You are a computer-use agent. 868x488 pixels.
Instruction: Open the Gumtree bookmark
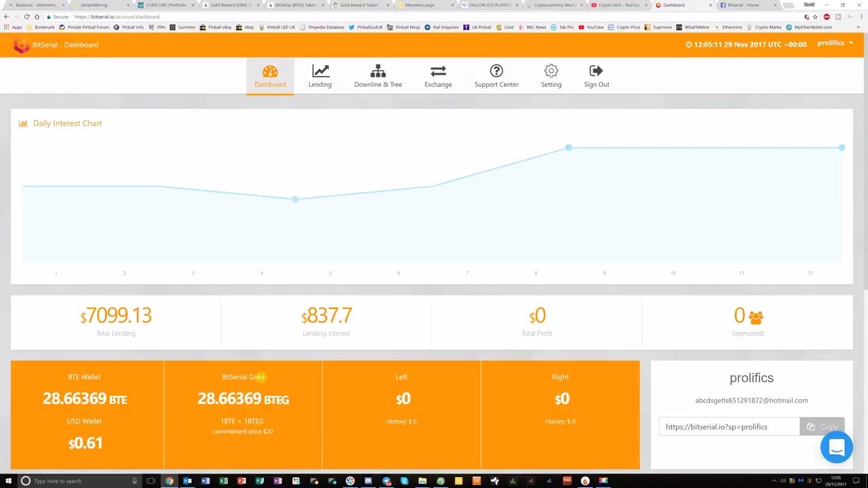182,27
